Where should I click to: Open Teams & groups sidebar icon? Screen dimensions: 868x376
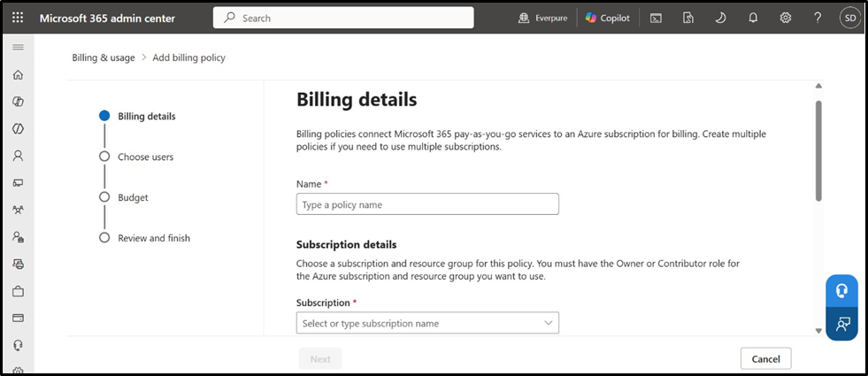18,210
